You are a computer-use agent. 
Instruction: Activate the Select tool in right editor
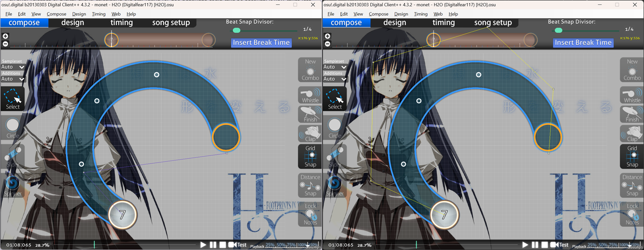(x=334, y=99)
